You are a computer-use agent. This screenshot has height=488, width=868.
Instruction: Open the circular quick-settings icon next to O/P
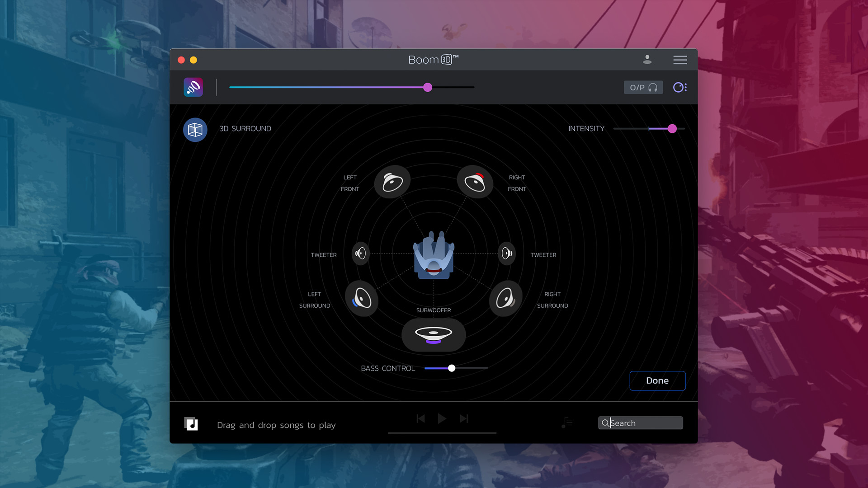pos(679,87)
